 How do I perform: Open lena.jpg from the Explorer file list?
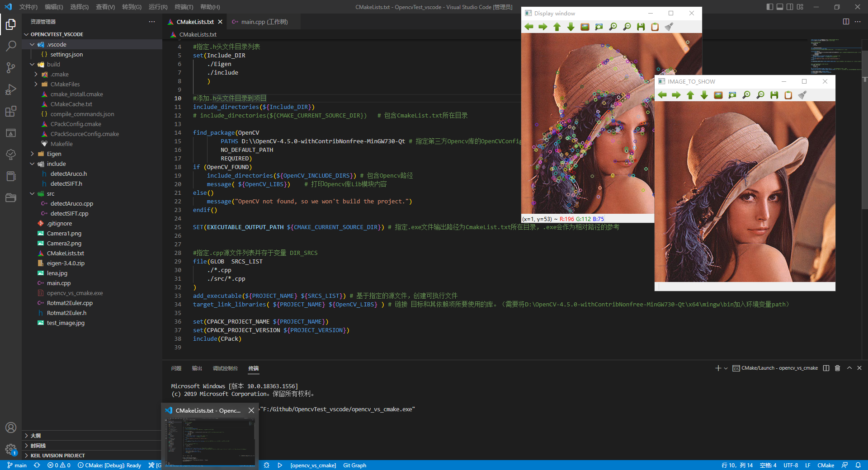coord(57,273)
